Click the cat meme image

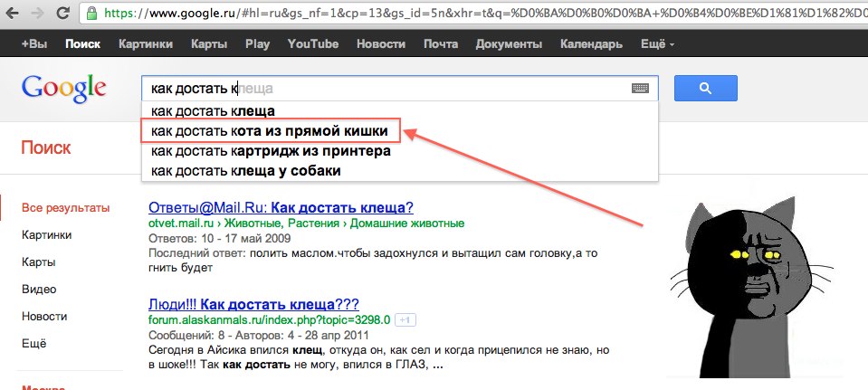pyautogui.click(x=752, y=288)
